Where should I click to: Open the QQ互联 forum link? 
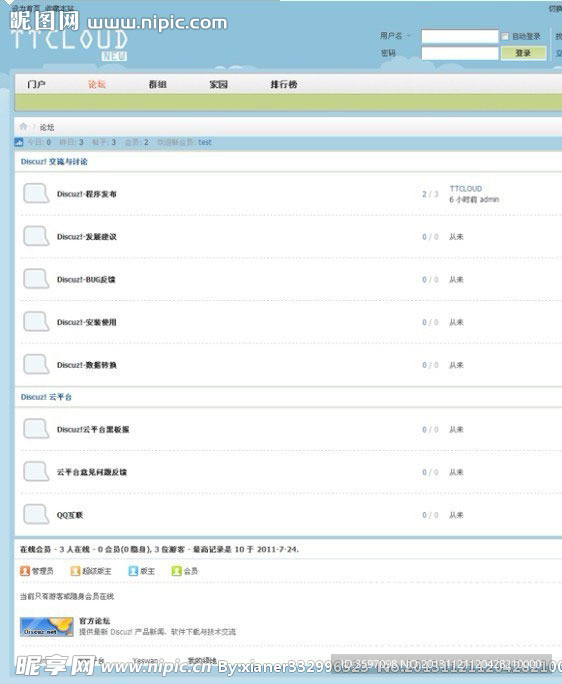click(70, 515)
